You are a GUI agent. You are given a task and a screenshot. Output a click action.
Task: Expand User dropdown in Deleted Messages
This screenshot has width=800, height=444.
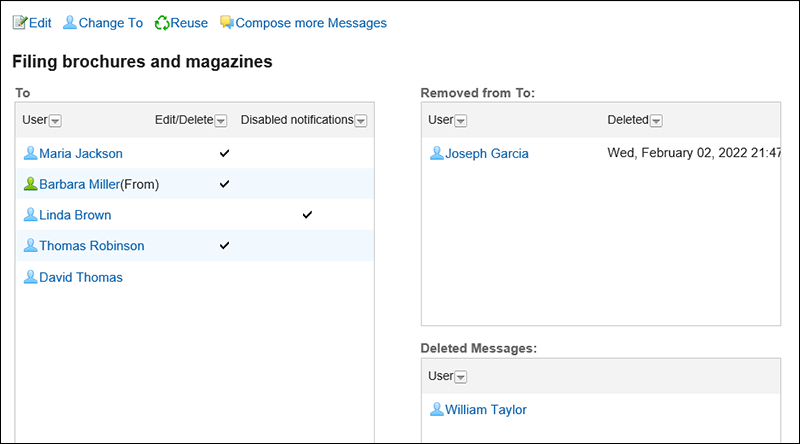click(x=460, y=377)
